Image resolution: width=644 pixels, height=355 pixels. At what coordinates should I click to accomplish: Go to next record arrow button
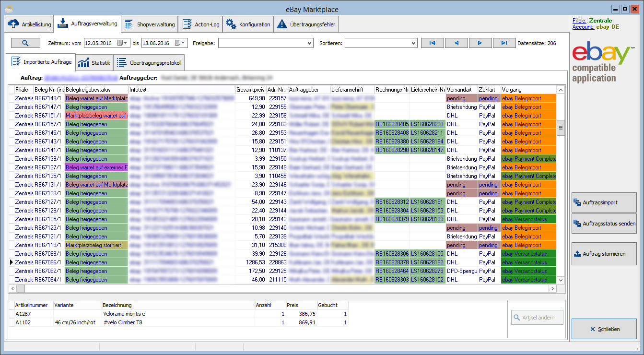(480, 43)
